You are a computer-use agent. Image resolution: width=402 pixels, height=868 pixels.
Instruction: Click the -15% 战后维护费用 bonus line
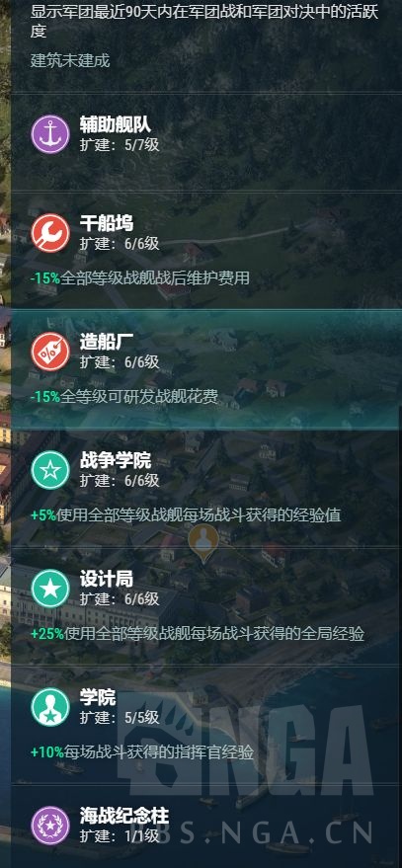[139, 277]
